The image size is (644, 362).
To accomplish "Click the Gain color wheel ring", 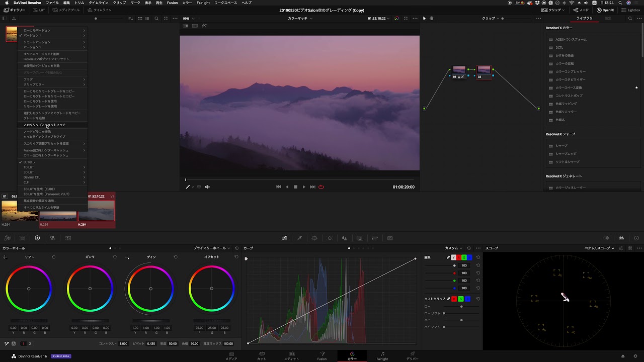I will pyautogui.click(x=150, y=289).
